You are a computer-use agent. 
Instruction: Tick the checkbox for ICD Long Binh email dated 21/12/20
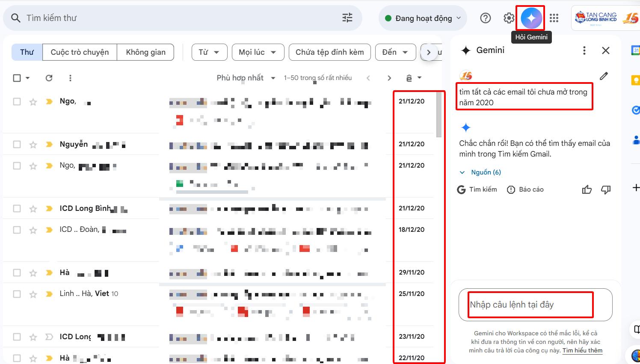17,208
